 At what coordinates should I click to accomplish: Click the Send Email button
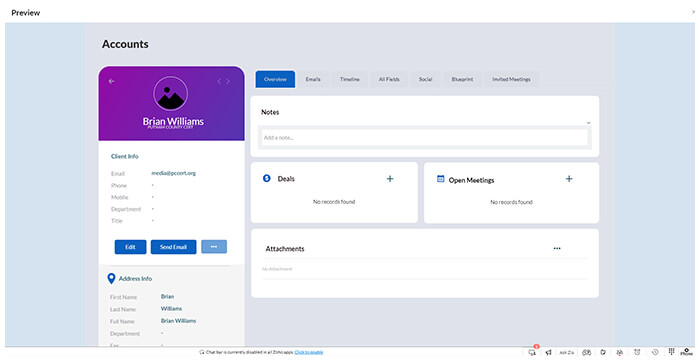click(173, 247)
